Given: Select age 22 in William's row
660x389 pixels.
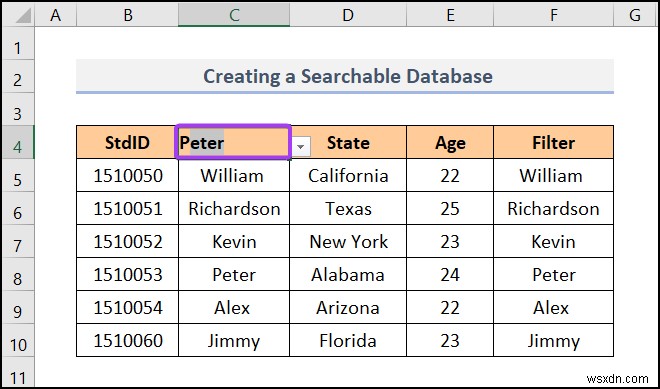Looking at the screenshot, I should [x=450, y=175].
